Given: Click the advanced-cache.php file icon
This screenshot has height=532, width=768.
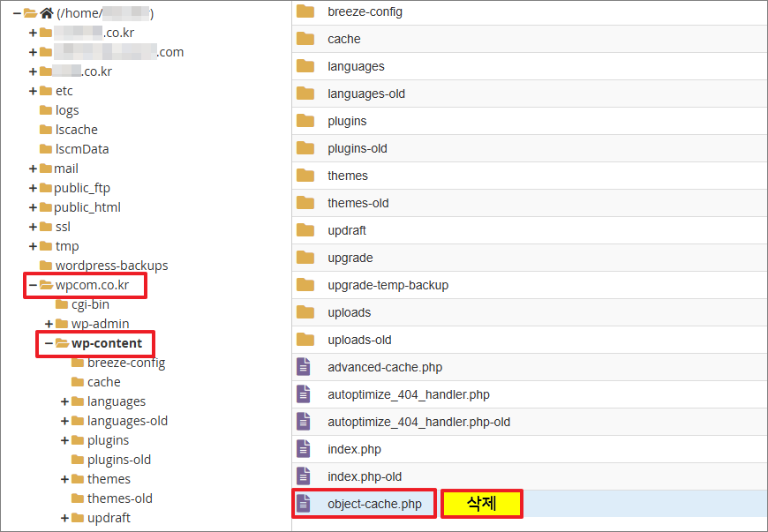Looking at the screenshot, I should tap(305, 367).
